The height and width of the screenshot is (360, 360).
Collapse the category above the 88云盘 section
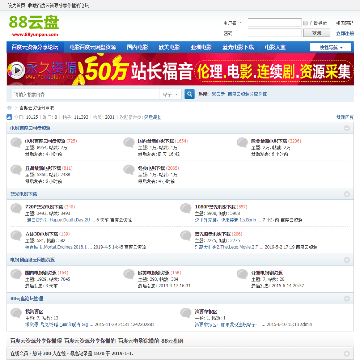pyautogui.click(x=347, y=260)
